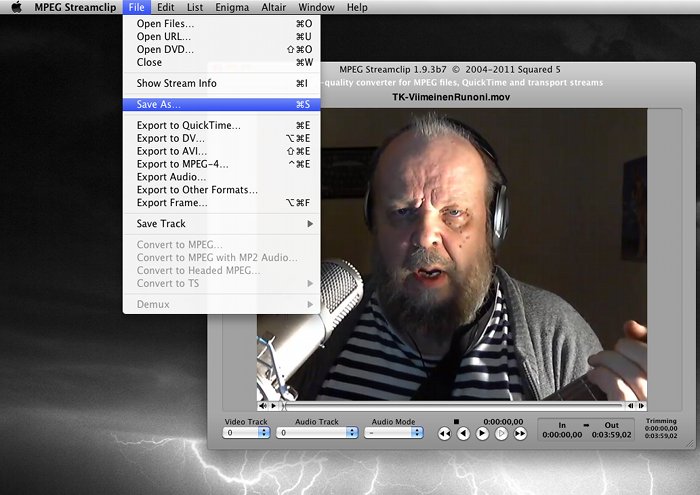Close the open File menu

pos(136,7)
